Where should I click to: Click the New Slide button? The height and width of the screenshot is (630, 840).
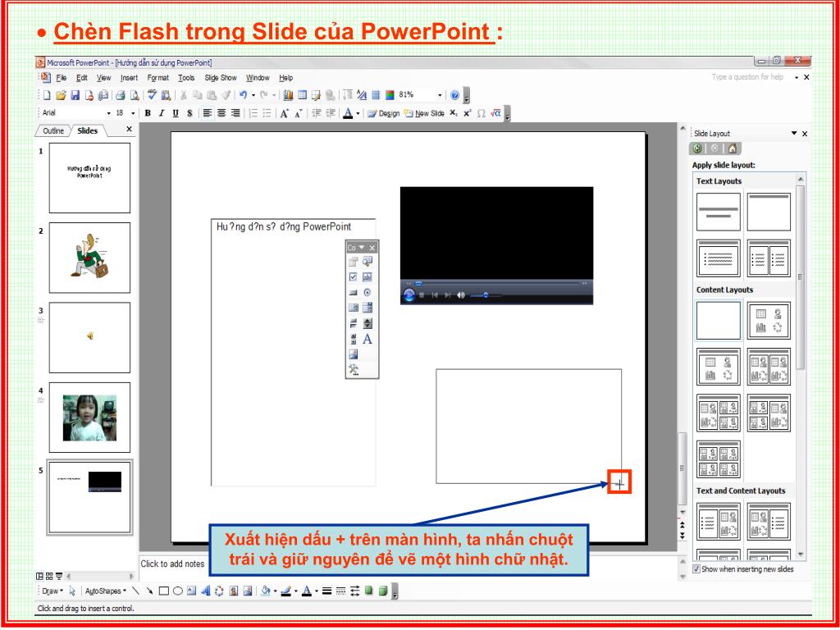(424, 113)
